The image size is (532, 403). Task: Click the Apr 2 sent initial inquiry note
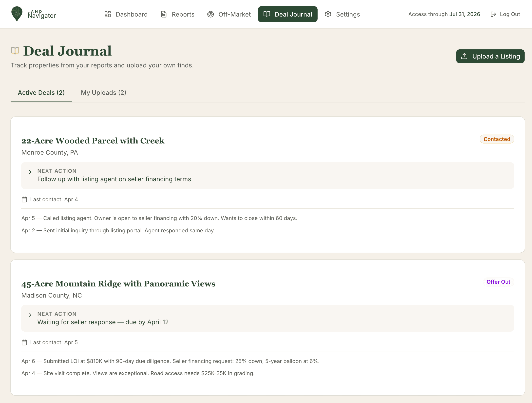pos(118,231)
